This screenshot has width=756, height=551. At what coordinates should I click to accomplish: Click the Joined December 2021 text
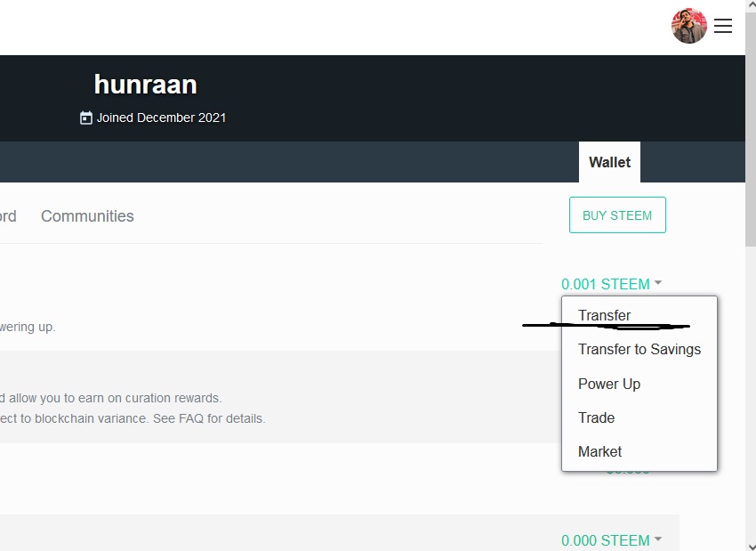(161, 117)
